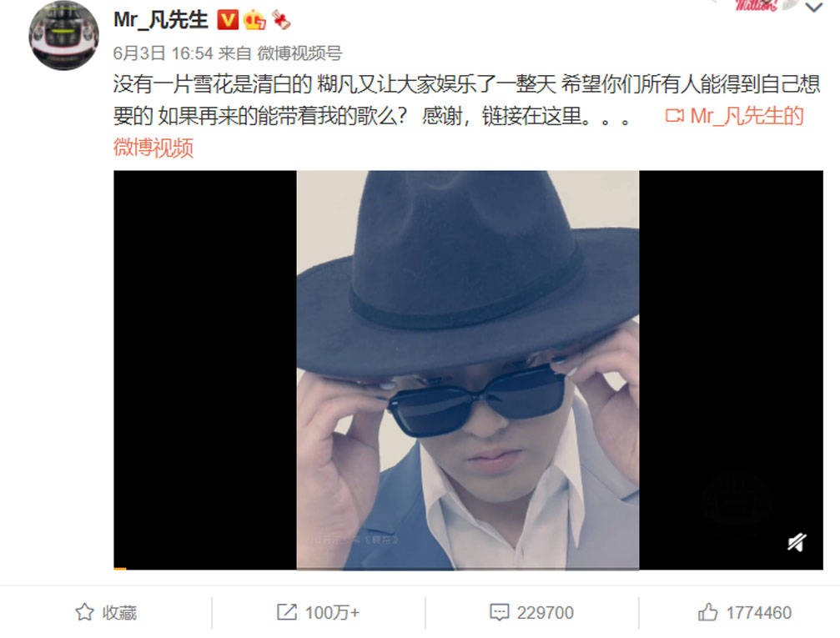Click the orange video progress bar
Image resolution: width=840 pixels, height=638 pixels.
120,568
